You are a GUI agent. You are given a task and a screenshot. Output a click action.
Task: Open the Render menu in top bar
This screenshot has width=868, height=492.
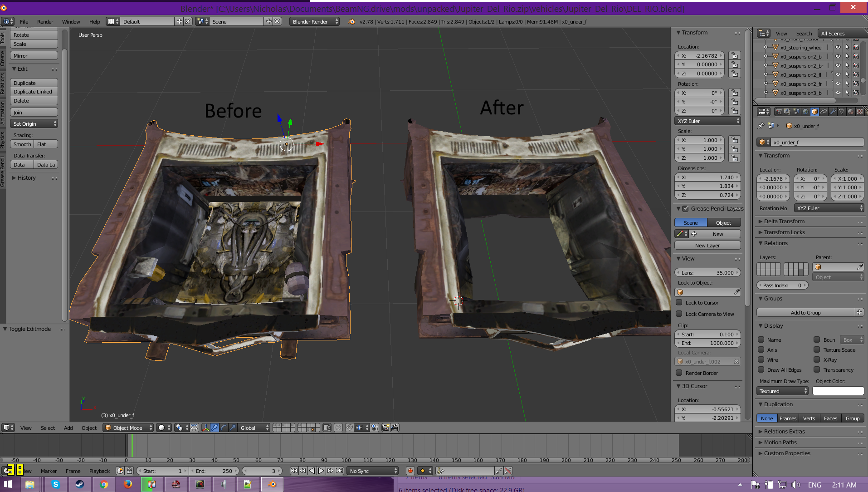(45, 21)
